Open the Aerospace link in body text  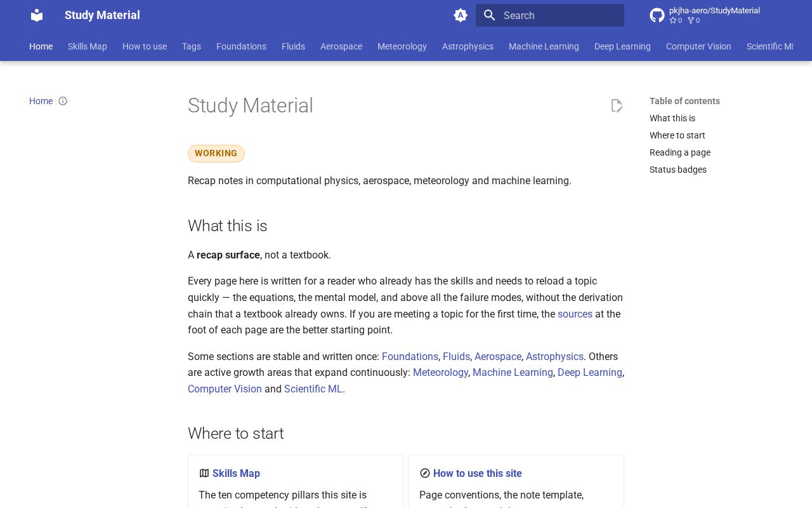pyautogui.click(x=498, y=356)
